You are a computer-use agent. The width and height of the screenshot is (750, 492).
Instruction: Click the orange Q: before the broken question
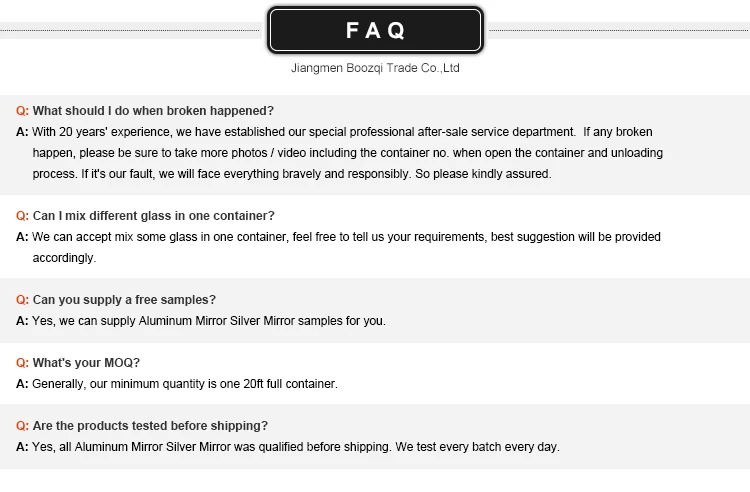click(x=22, y=111)
